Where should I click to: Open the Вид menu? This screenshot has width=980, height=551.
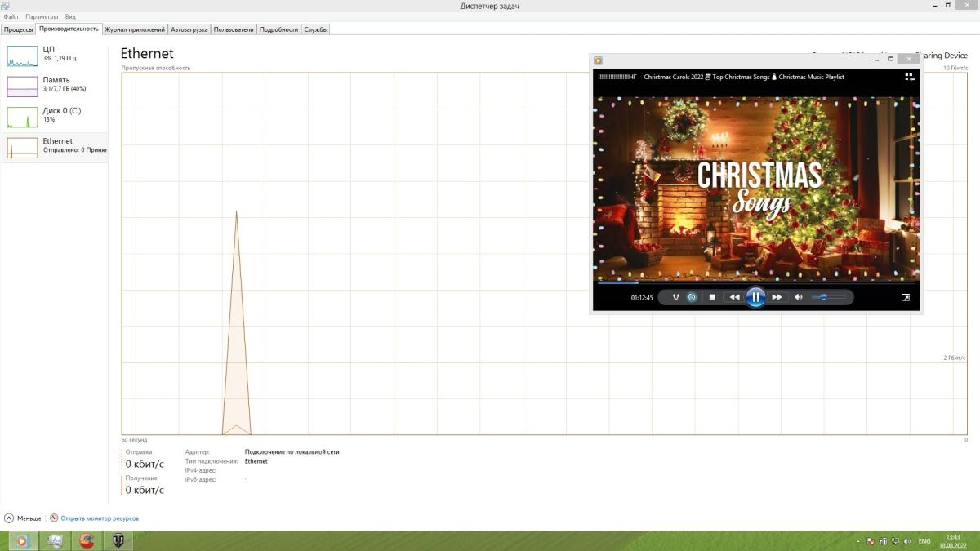coord(70,16)
